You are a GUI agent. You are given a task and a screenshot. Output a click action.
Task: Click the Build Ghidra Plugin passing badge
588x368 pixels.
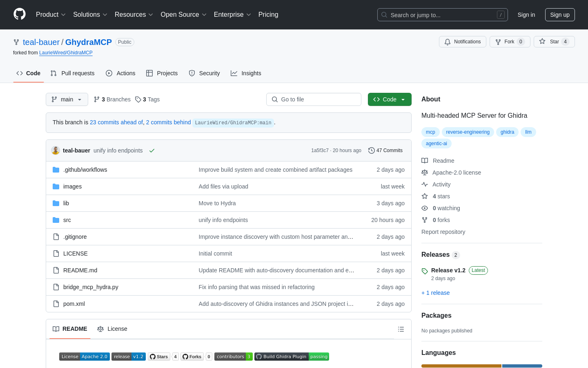click(292, 357)
